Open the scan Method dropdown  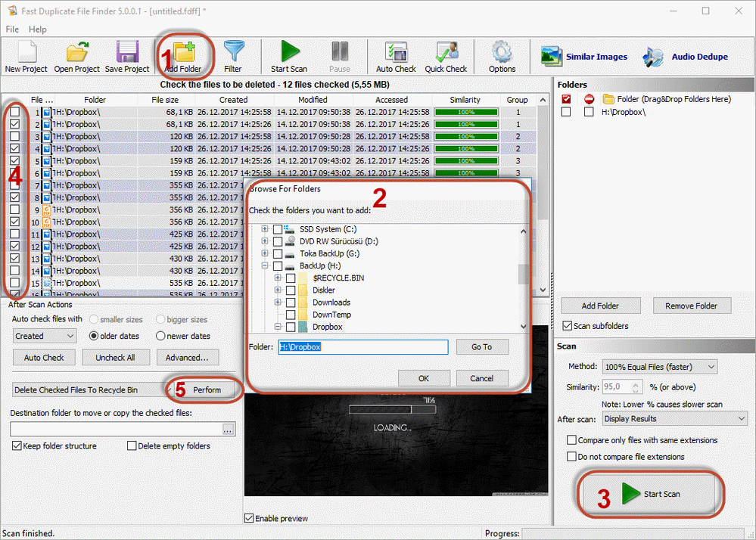tap(660, 367)
